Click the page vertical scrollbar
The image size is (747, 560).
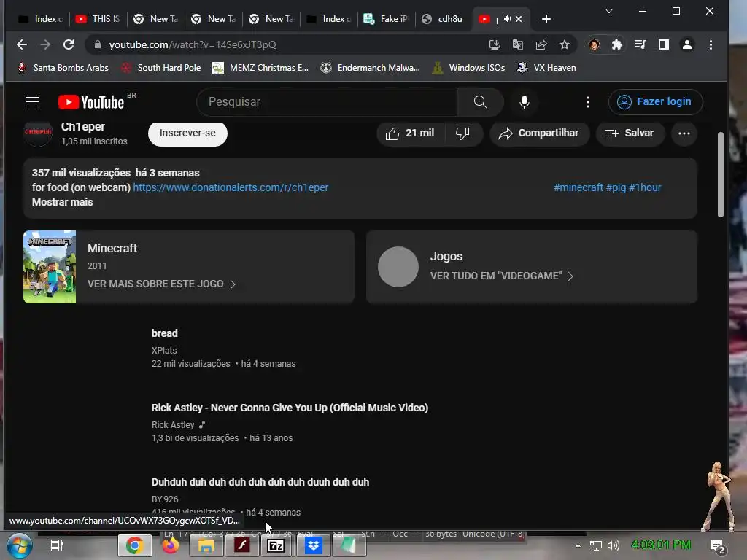pos(720,175)
